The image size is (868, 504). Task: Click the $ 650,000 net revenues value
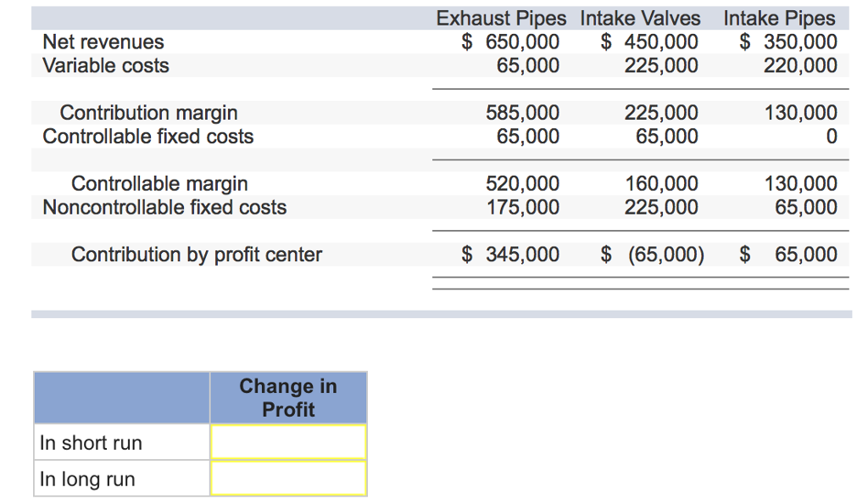coord(510,42)
